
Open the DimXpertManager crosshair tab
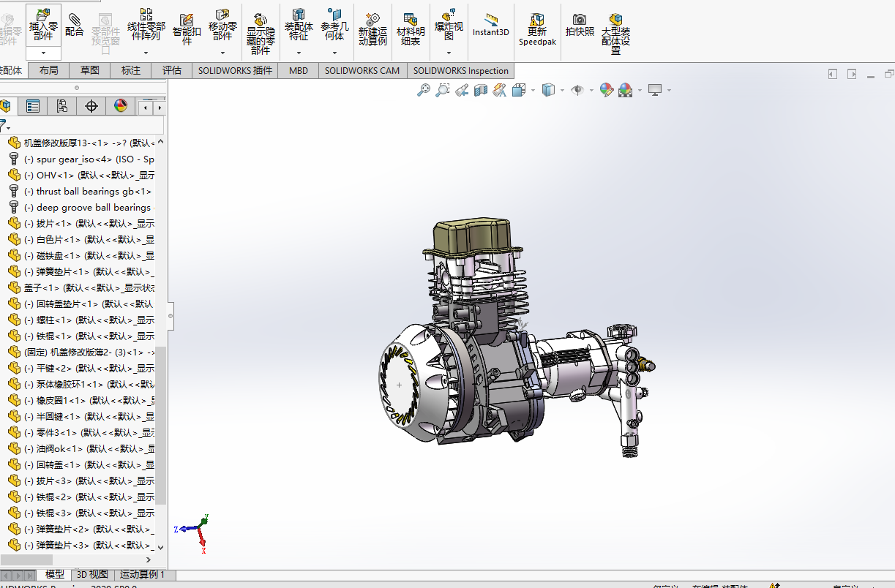(x=91, y=106)
